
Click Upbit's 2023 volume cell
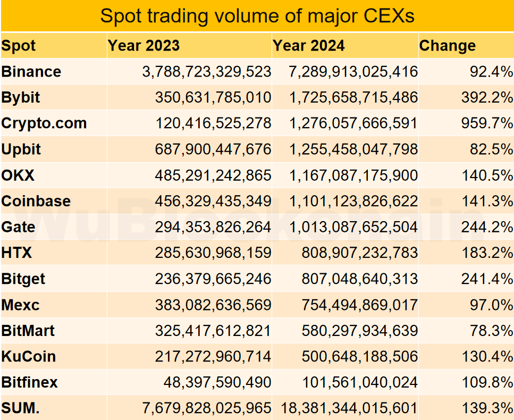(213, 149)
